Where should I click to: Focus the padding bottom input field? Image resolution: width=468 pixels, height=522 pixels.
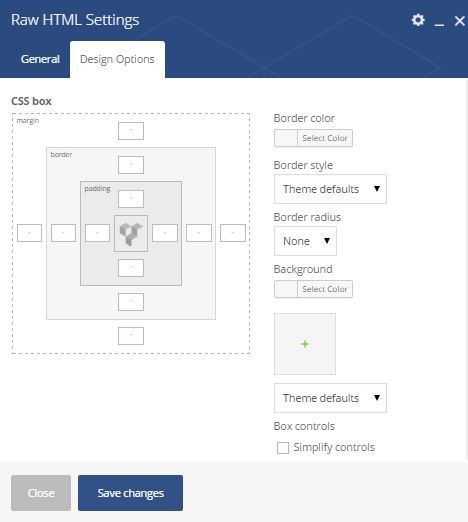coord(131,268)
